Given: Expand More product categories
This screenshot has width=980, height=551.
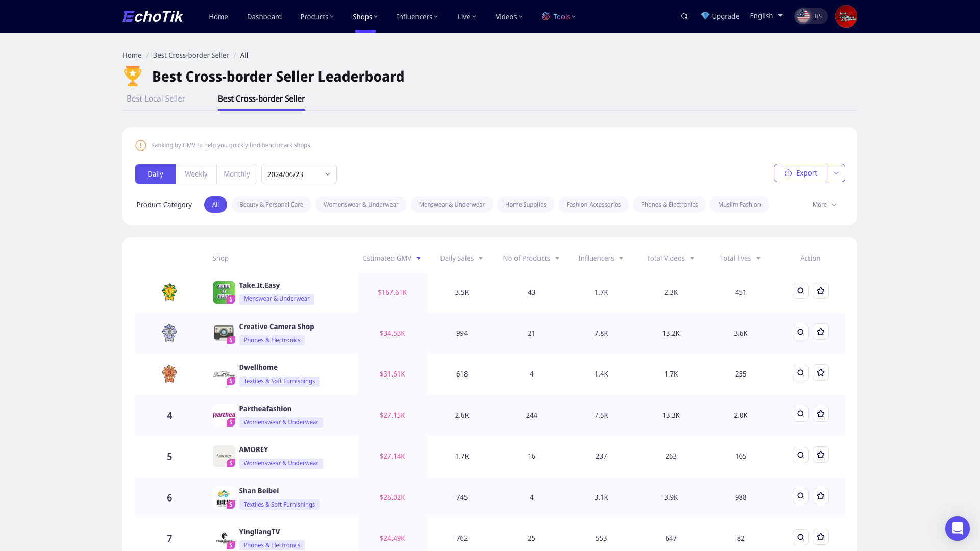Looking at the screenshot, I should (824, 204).
